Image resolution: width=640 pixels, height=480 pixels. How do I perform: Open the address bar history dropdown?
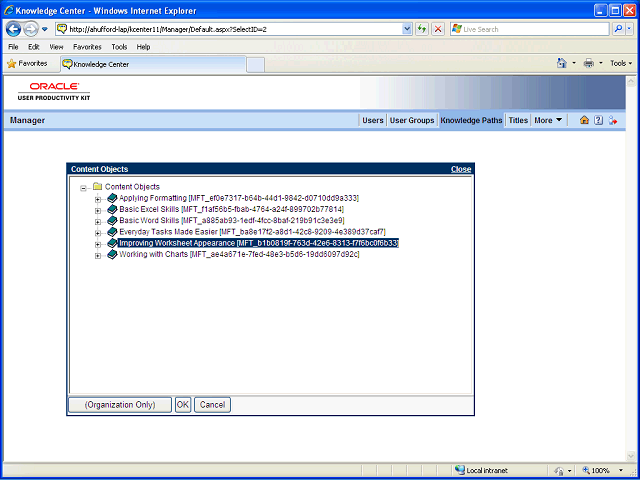point(407,29)
